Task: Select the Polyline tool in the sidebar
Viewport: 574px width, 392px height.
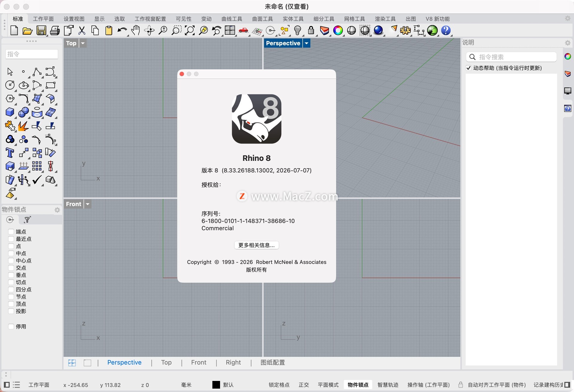Action: (x=37, y=72)
